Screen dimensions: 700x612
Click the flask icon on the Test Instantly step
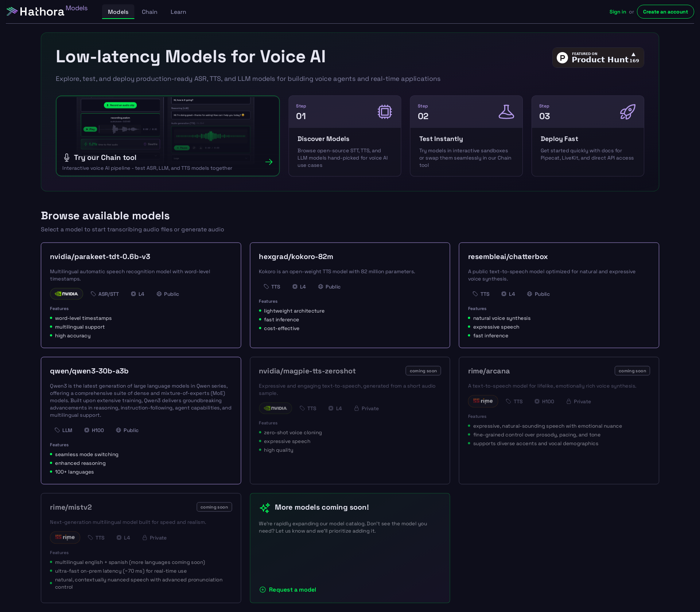tap(506, 111)
